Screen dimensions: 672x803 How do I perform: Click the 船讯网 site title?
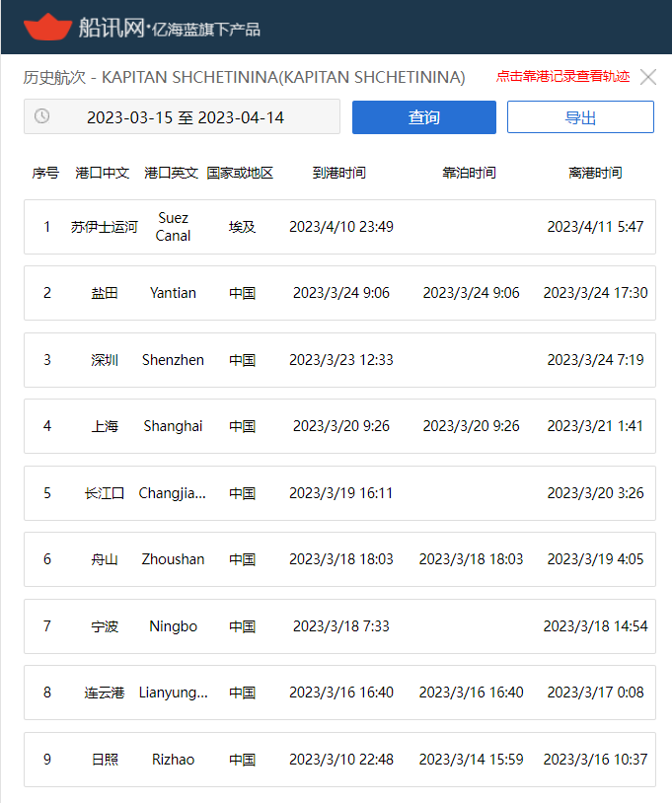(112, 27)
